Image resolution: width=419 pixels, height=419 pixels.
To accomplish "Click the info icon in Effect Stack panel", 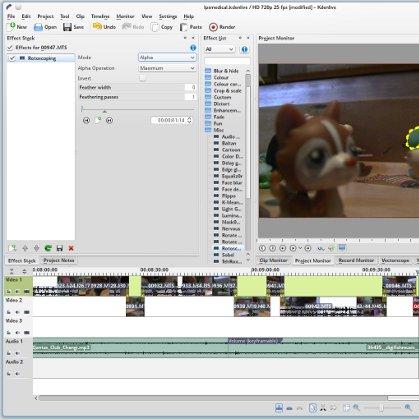I will [193, 48].
